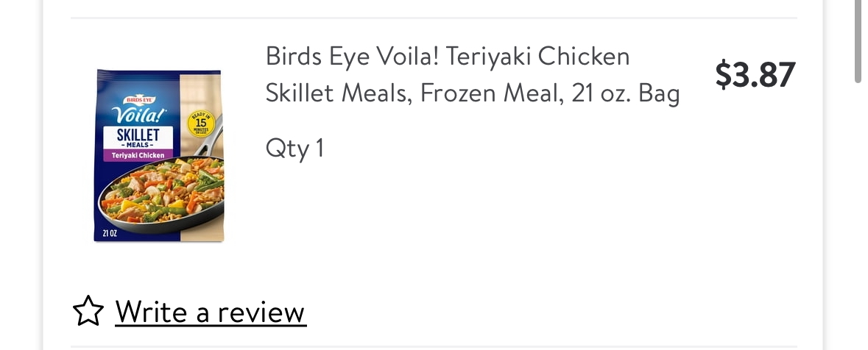Click the star icon beside Write a review
Viewport: 868px width, 350px height.
point(88,312)
